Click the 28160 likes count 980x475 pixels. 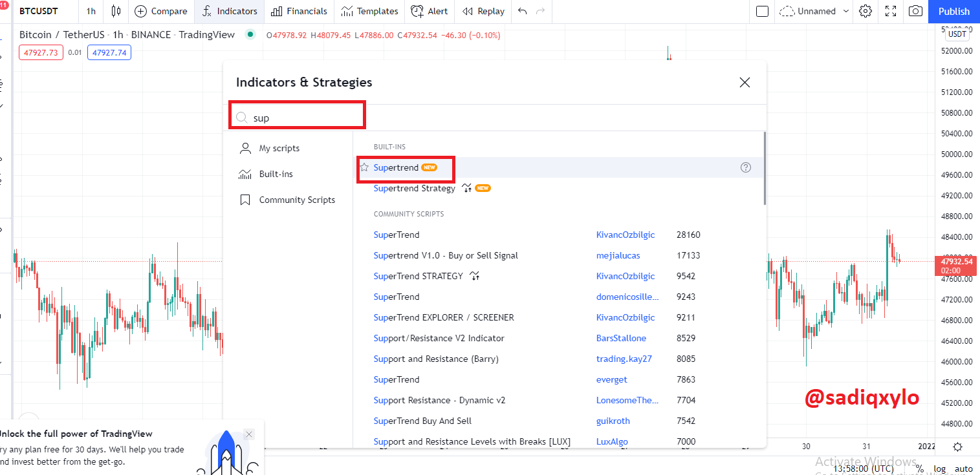[x=688, y=235]
